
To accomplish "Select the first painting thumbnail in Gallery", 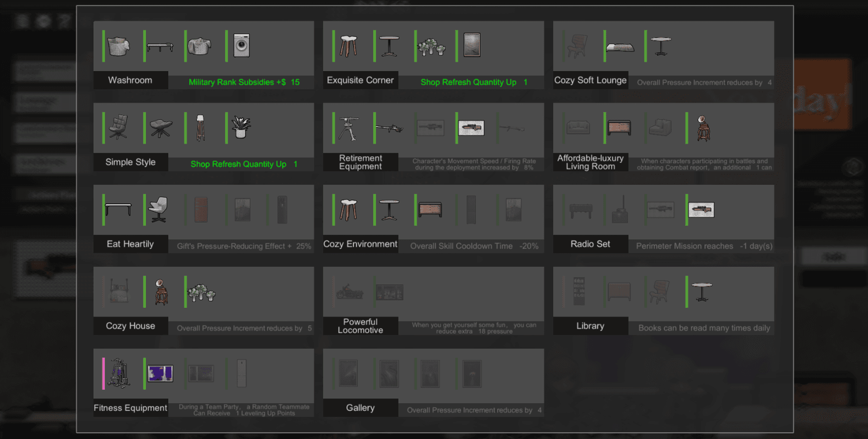I will [348, 373].
